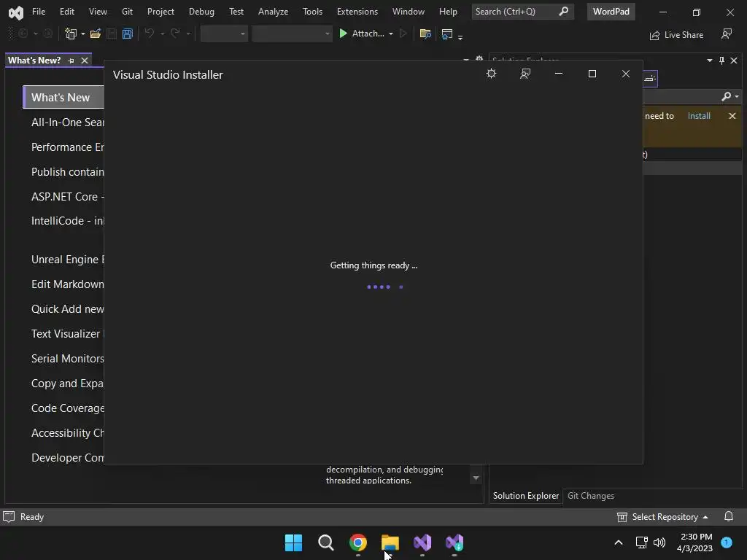Click the Search (Ctrl+Q) box
Image resolution: width=747 pixels, height=560 pixels.
click(x=522, y=12)
